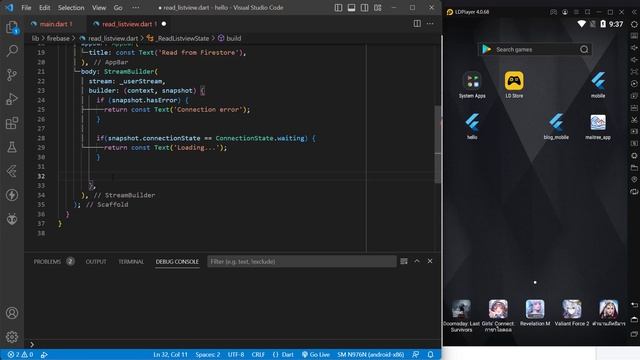This screenshot has width=640, height=360.
Task: Go to line via Ln 32, Col 11
Action: [x=170, y=355]
